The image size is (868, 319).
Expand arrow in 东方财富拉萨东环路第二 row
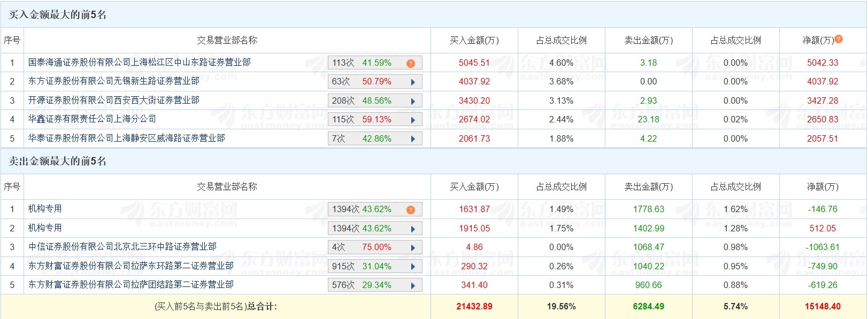click(x=413, y=267)
